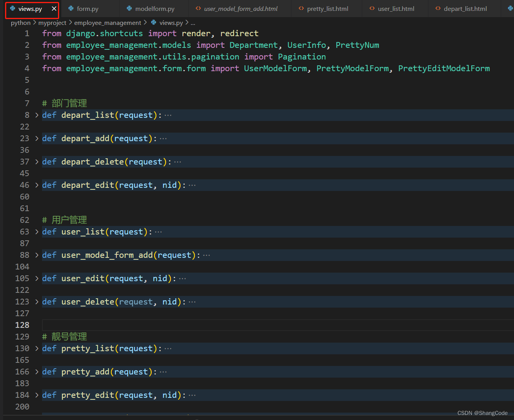514x420 pixels.
Task: Expand the folded user_list function
Action: (37, 232)
